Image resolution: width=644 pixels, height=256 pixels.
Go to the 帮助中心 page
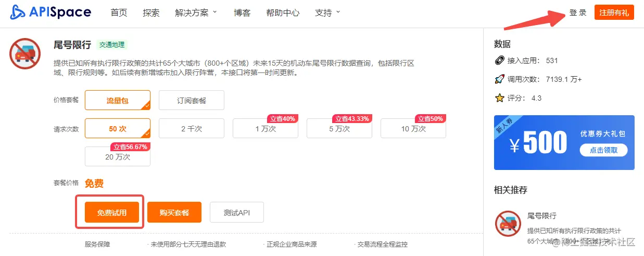pos(283,13)
